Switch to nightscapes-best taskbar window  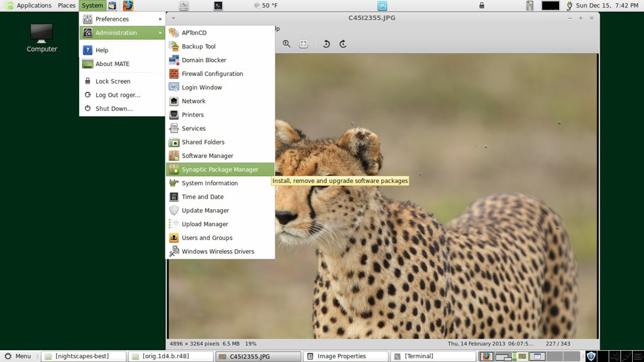coord(83,356)
